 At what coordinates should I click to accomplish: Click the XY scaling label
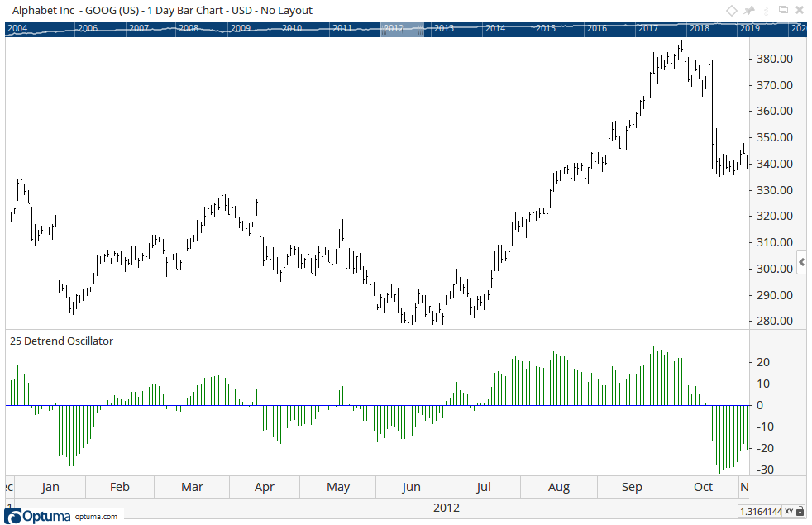click(789, 512)
